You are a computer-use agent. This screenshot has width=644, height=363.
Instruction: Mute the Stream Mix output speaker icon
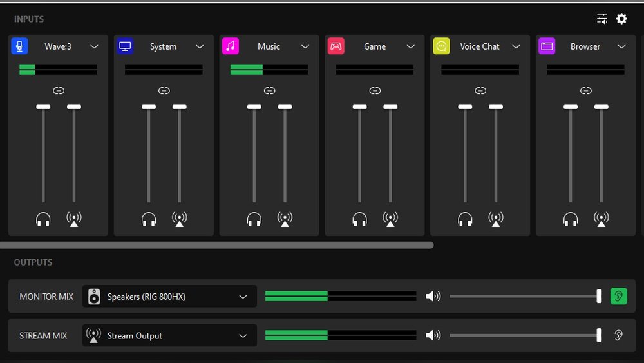point(433,335)
